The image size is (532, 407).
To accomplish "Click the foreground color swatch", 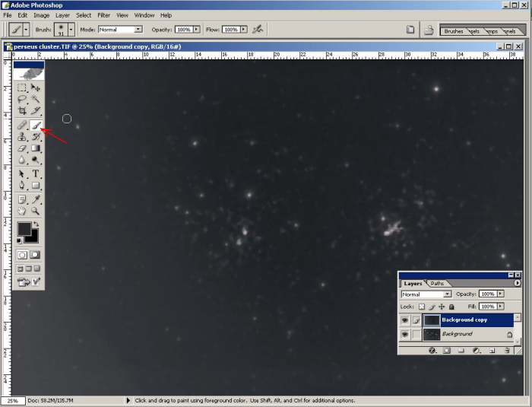I will [24, 228].
